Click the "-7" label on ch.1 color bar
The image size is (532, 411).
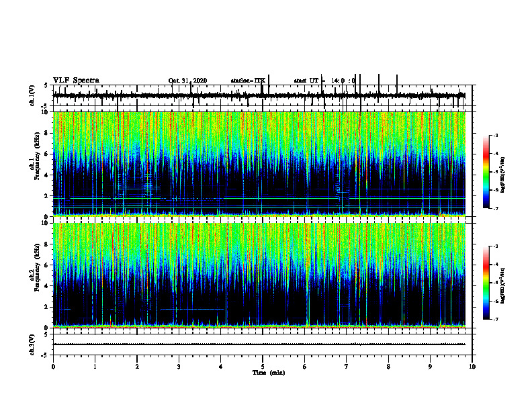[496, 208]
